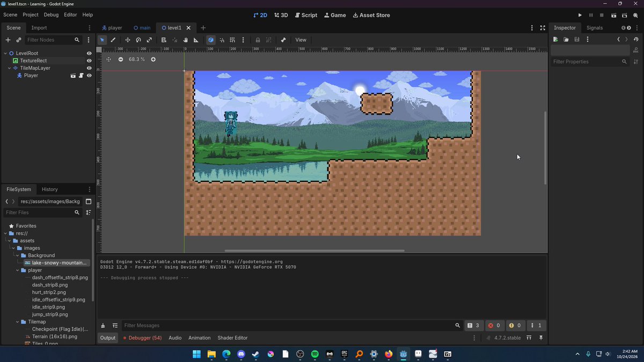Image resolution: width=644 pixels, height=362 pixels.
Task: Select the TextureRect node
Action: pos(33,61)
